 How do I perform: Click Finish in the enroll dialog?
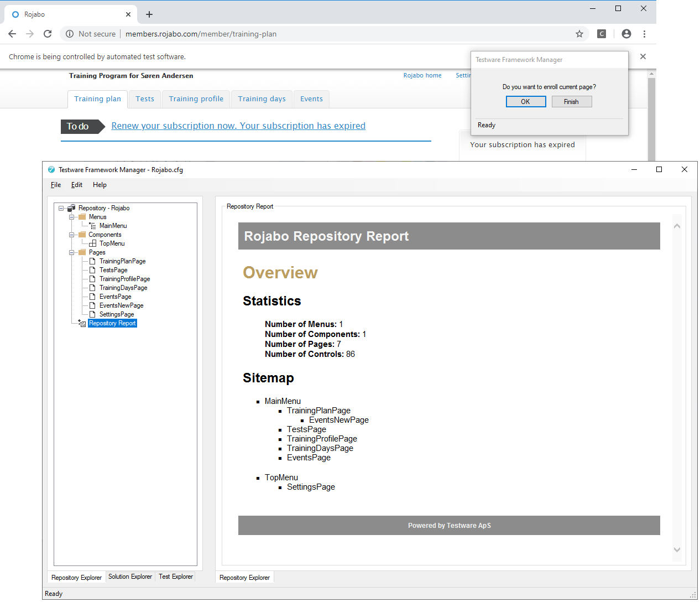pos(572,102)
